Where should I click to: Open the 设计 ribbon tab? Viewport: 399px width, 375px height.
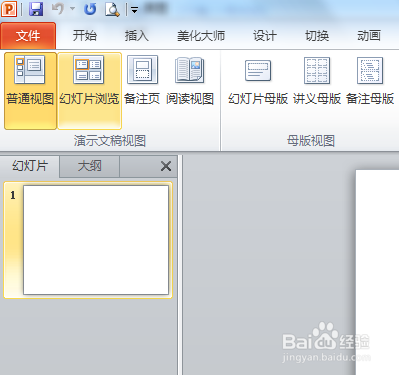click(265, 36)
